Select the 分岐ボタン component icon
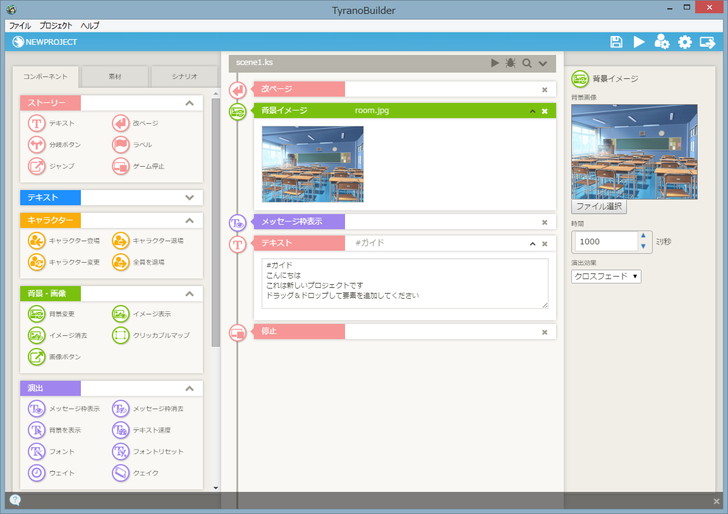 36,145
